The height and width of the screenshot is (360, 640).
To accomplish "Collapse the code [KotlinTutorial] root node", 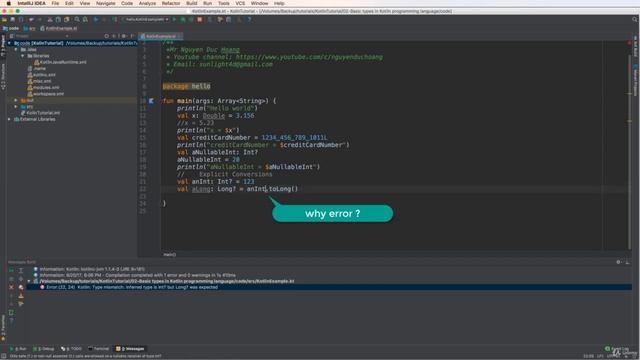I will pyautogui.click(x=9, y=43).
